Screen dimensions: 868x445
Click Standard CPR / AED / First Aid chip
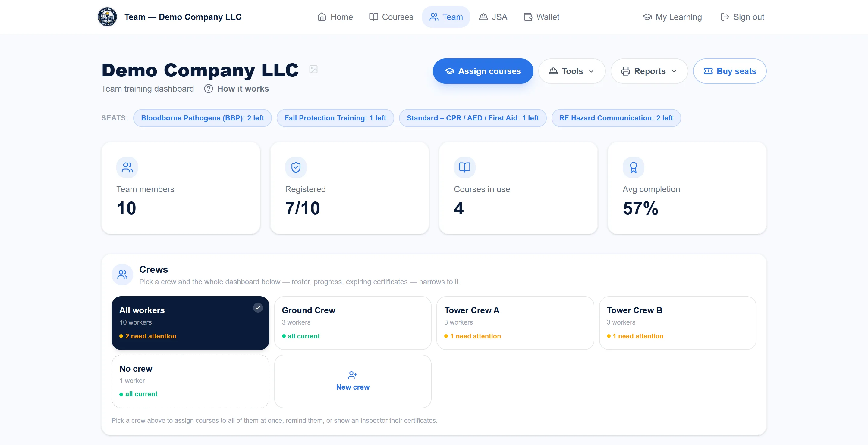[473, 118]
